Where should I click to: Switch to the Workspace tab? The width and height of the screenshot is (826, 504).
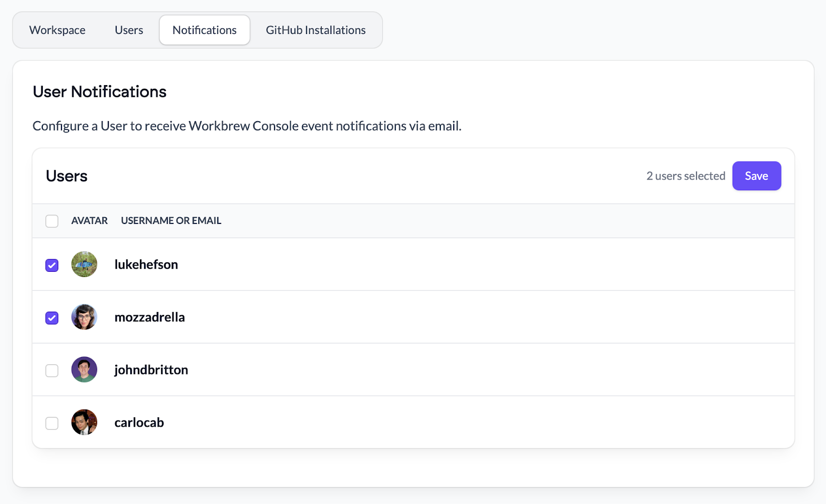click(57, 30)
